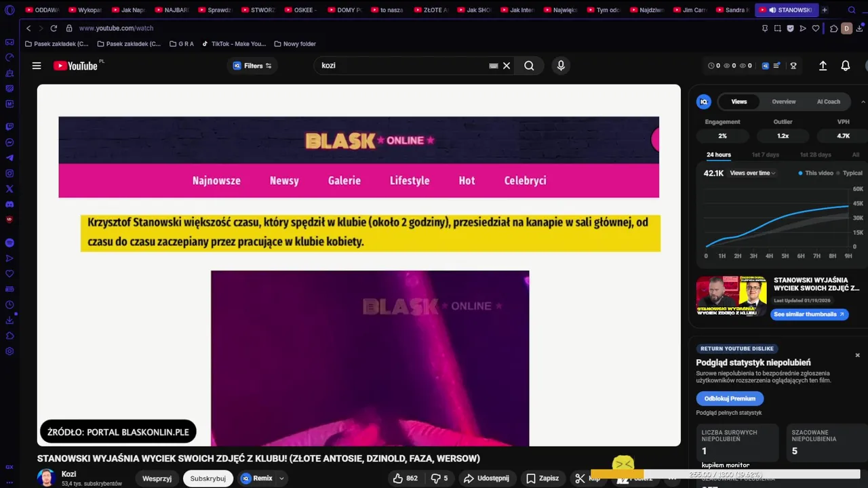Dislike the video (5)

coord(439,479)
